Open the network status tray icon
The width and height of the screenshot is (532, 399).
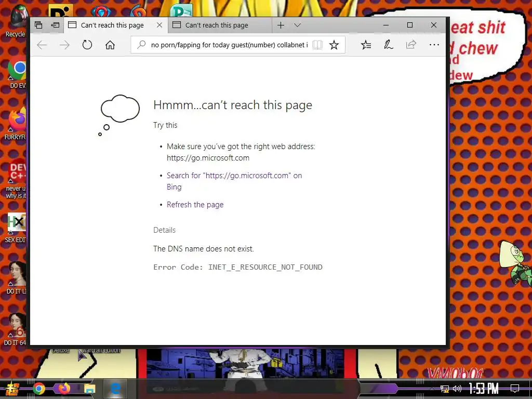(x=444, y=389)
